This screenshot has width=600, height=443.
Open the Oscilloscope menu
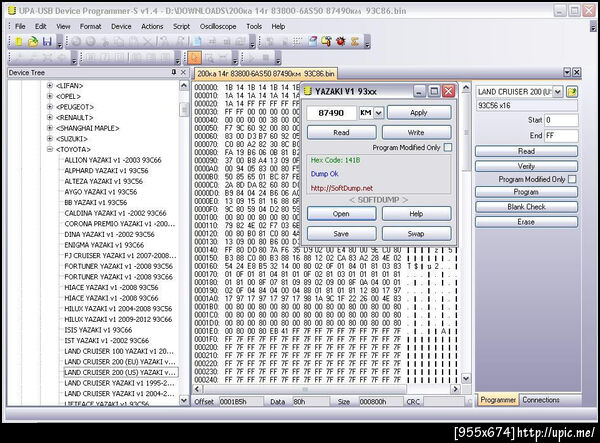point(218,26)
